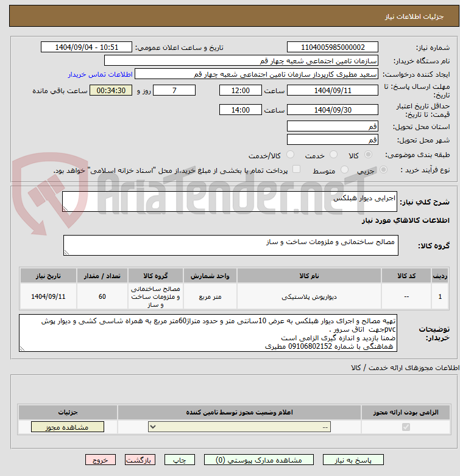Click the دیوارپوش پلاستیکی item name cell

click(x=309, y=296)
